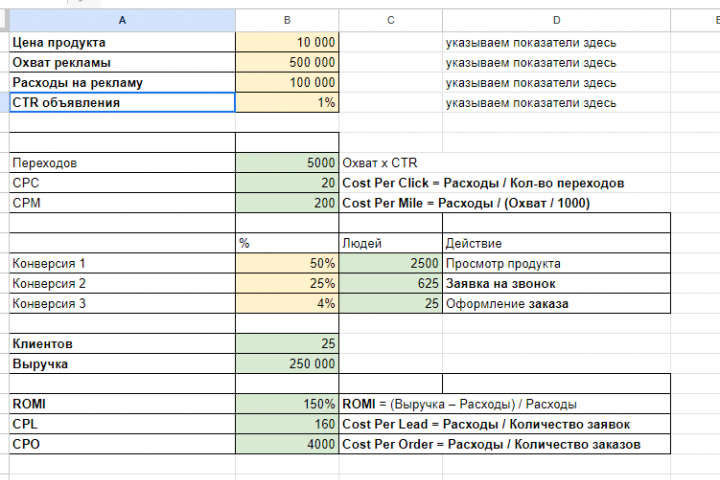Screen dimensions: 720x480
Task: Select the 'CTR объявления' cell
Action: [x=122, y=102]
